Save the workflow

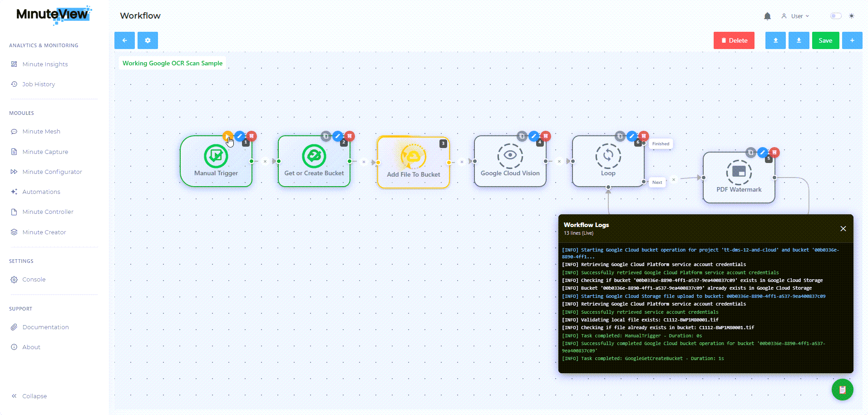click(825, 40)
